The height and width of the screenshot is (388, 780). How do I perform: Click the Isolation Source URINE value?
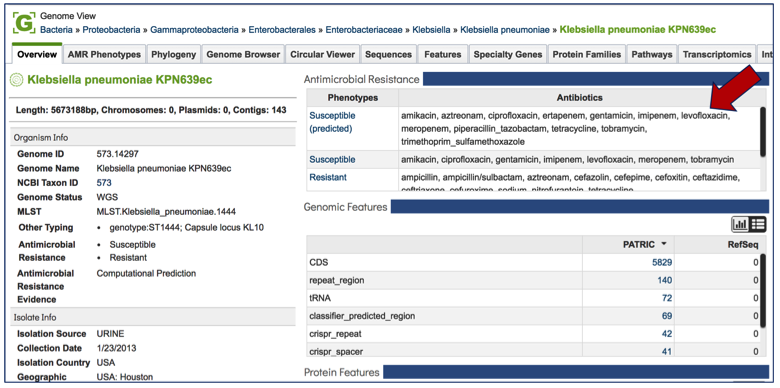[x=109, y=334]
